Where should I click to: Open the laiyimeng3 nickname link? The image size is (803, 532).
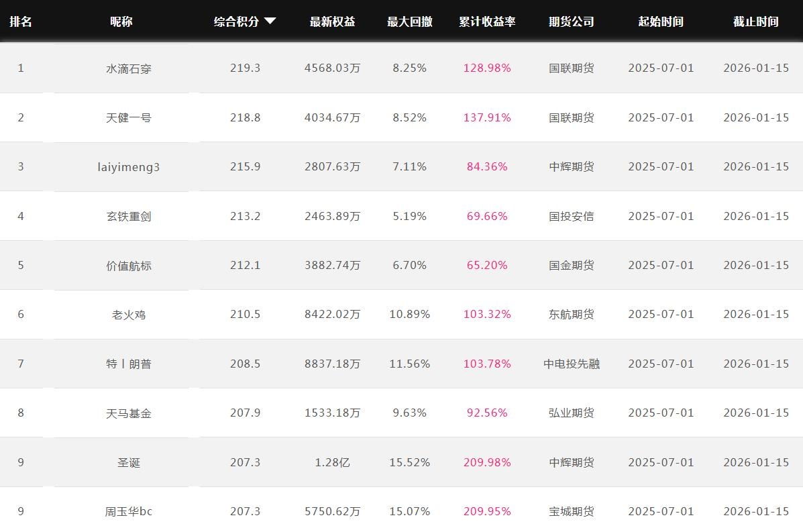click(x=128, y=166)
